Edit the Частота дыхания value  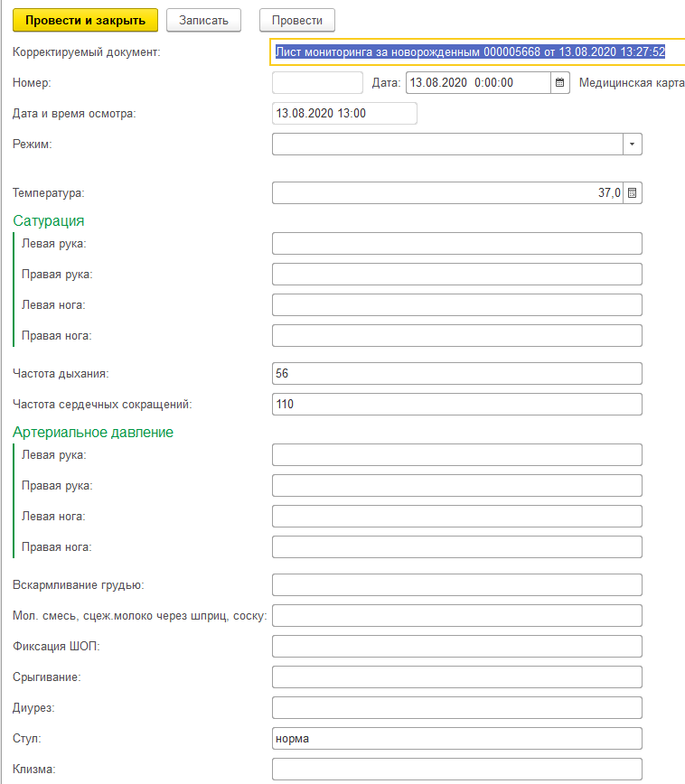click(x=456, y=374)
